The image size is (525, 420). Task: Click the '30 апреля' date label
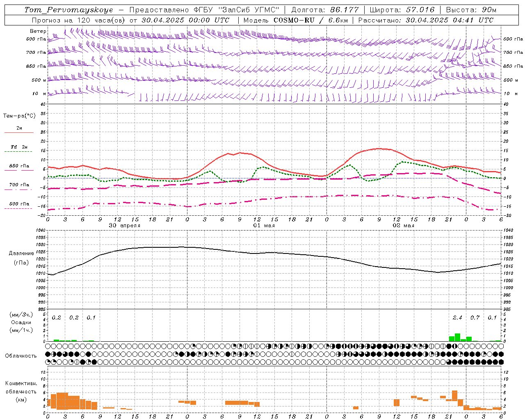(124, 226)
